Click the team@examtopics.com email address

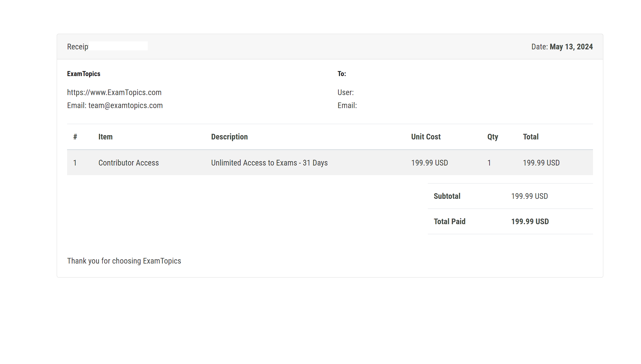[x=125, y=105]
